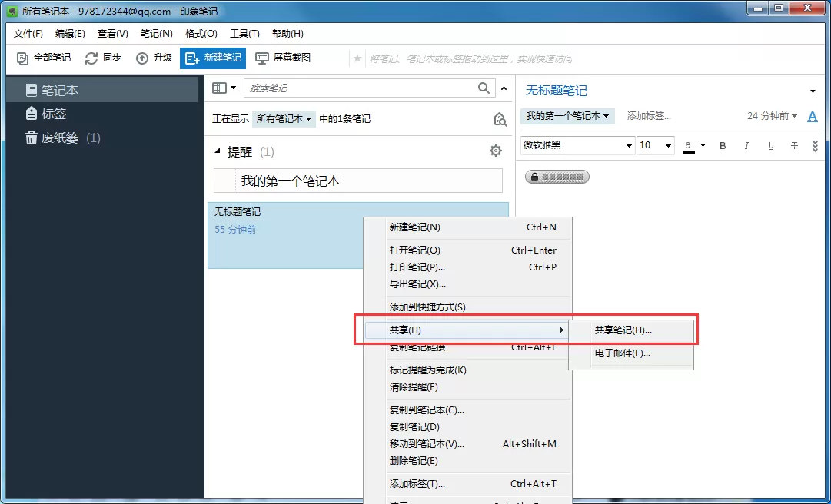The height and width of the screenshot is (504, 831).
Task: Open the Edit menu 编辑(E)
Action: (x=70, y=34)
